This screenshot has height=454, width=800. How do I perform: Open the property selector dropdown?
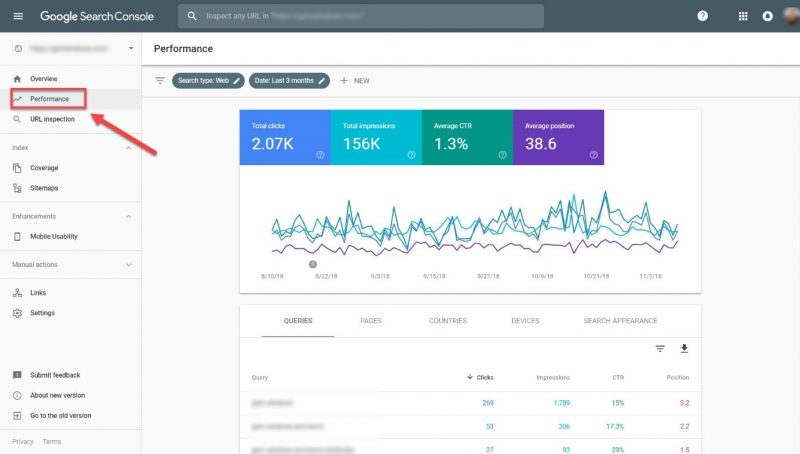[131, 48]
